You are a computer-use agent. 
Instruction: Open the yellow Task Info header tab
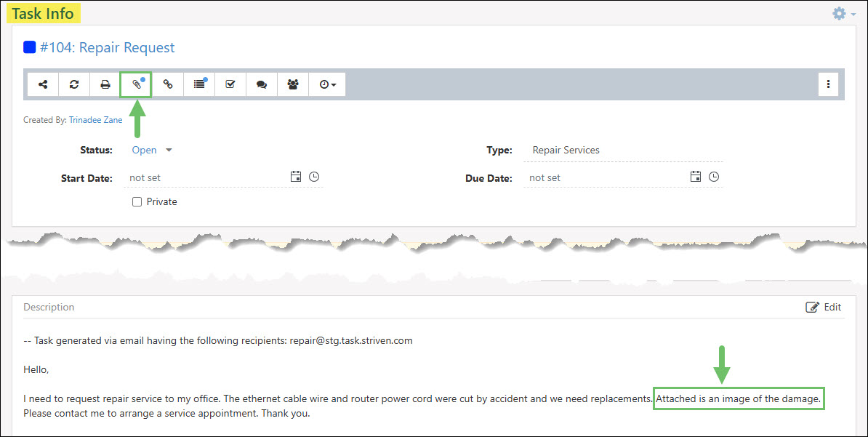point(42,12)
